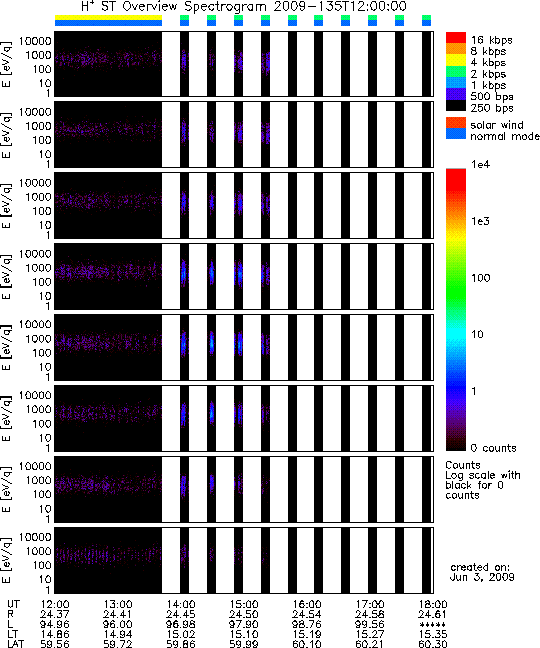The image size is (540, 648).
Task: Click the '1e3' color scale label
Action: 481,221
